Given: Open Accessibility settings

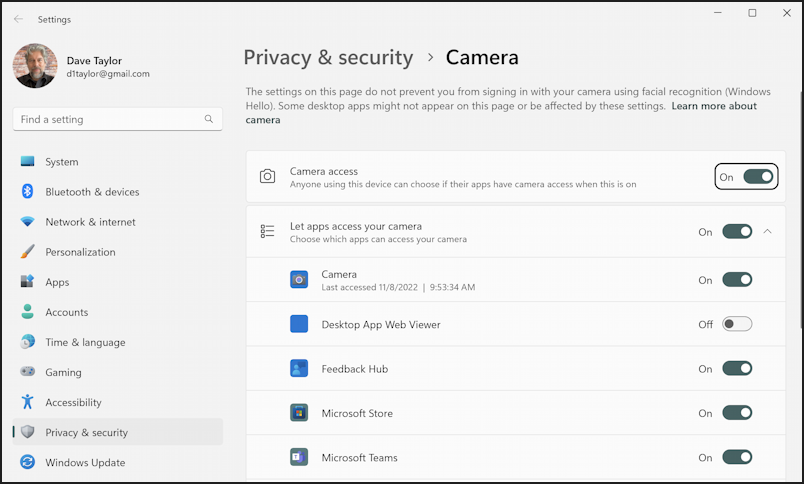Looking at the screenshot, I should coord(117,402).
